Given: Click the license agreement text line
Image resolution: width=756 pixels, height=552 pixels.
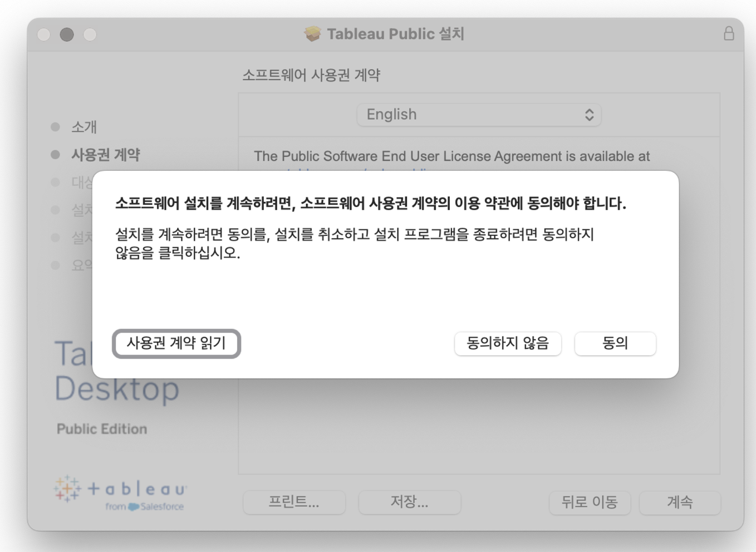Looking at the screenshot, I should (x=451, y=156).
